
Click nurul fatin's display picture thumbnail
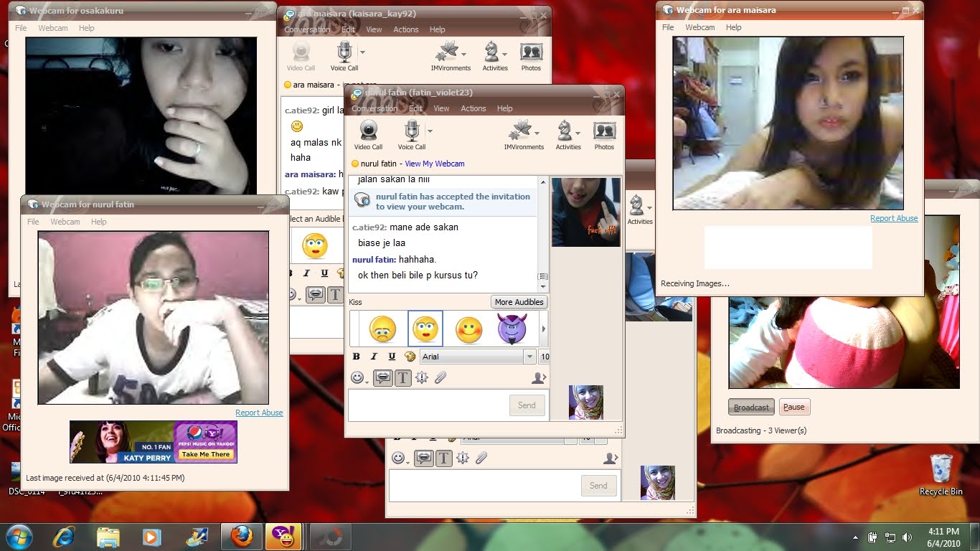[585, 212]
